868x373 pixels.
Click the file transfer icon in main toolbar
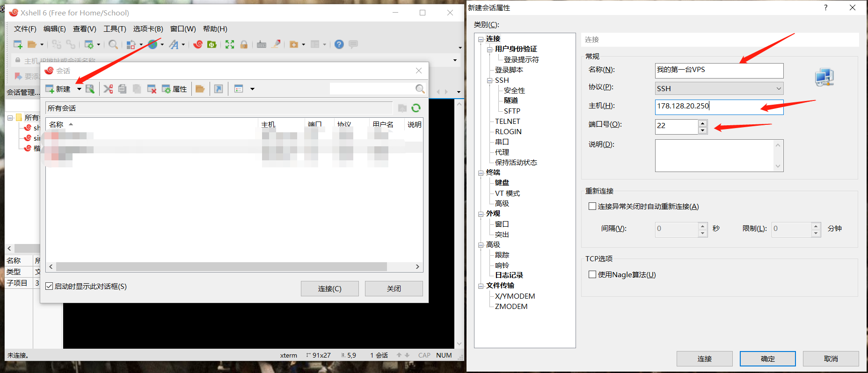point(131,44)
